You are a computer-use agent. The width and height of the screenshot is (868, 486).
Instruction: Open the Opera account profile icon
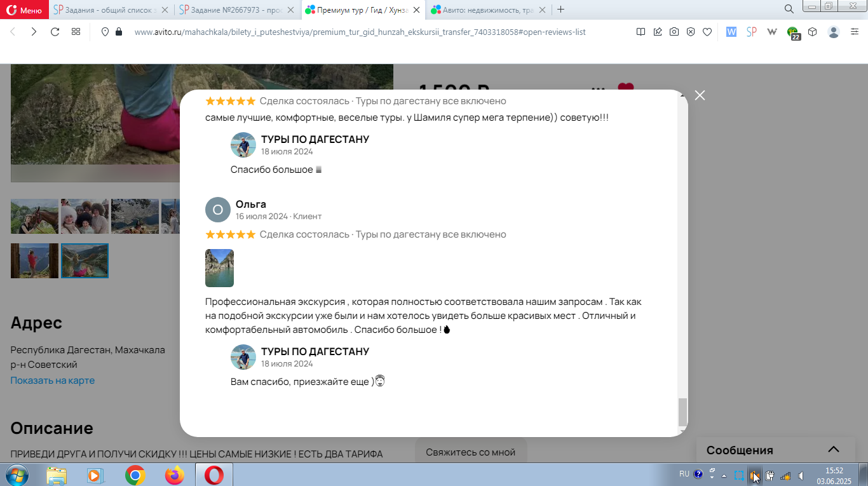pos(834,32)
